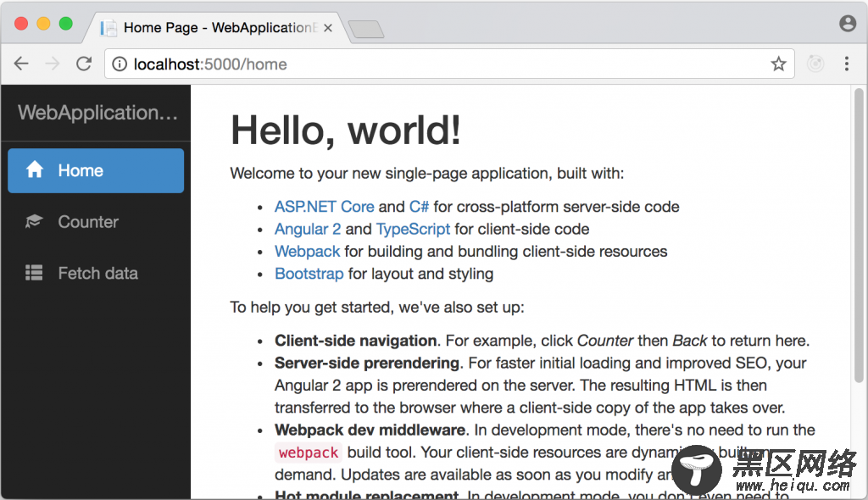Open site info icon in address bar
This screenshot has height=500, width=868.
119,64
